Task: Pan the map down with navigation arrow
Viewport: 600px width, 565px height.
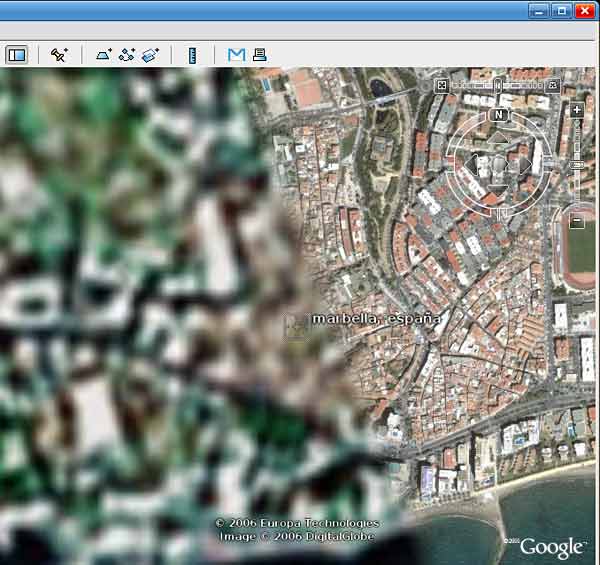Action: coord(497,187)
